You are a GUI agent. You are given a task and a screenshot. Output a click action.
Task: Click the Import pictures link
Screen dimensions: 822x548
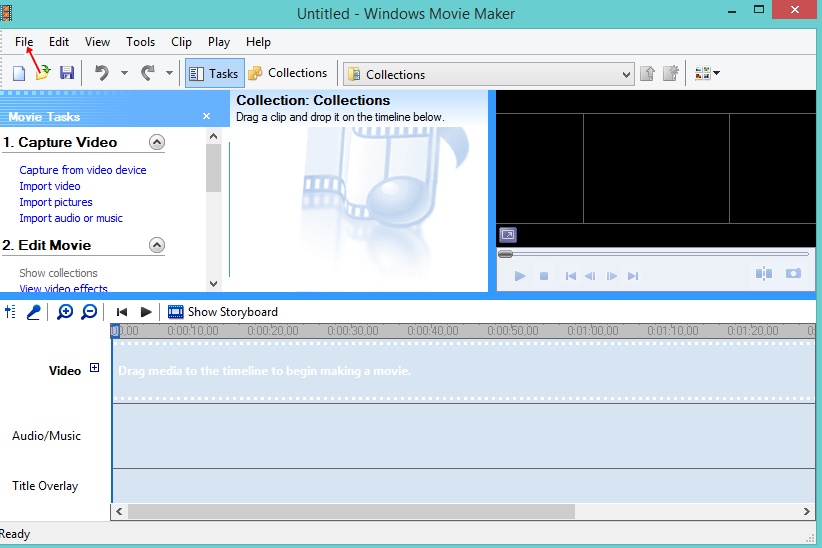(56, 202)
